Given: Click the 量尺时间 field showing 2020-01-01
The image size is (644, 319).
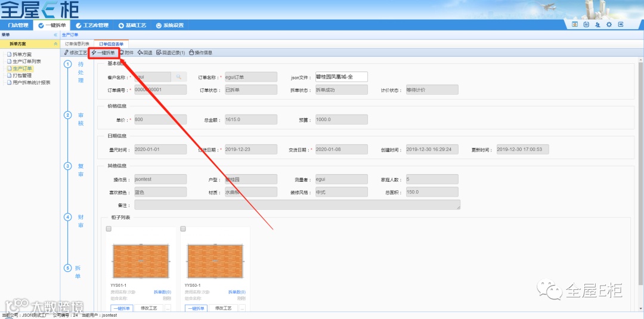Looking at the screenshot, I should (160, 150).
